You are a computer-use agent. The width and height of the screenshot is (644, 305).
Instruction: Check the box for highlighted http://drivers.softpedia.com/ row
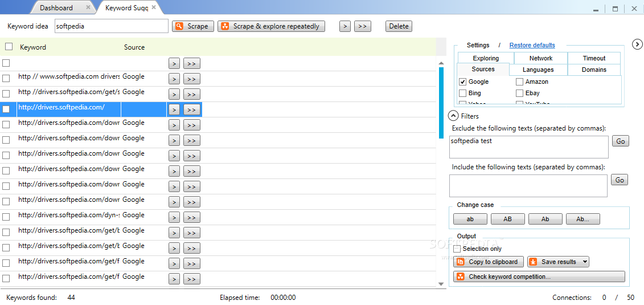coord(6,109)
